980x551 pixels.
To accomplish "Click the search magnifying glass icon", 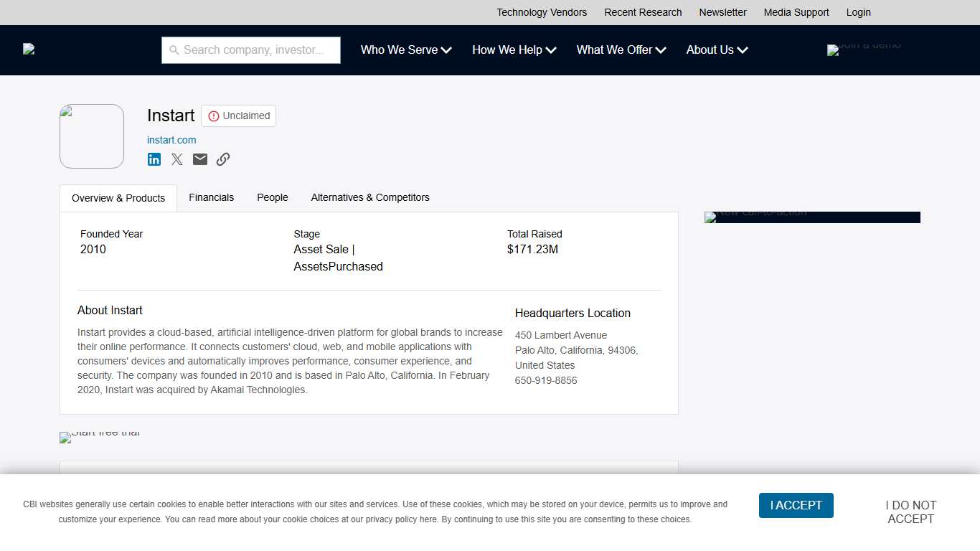I will [x=174, y=50].
